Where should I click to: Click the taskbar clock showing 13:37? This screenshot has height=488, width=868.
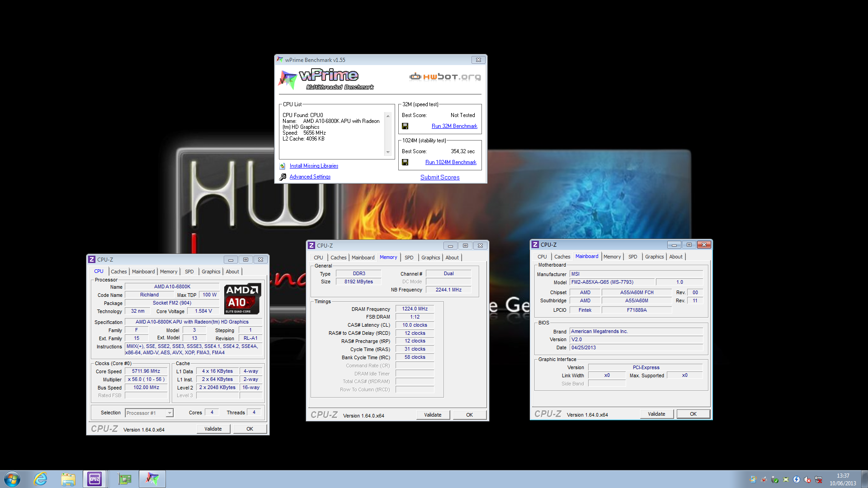(843, 479)
